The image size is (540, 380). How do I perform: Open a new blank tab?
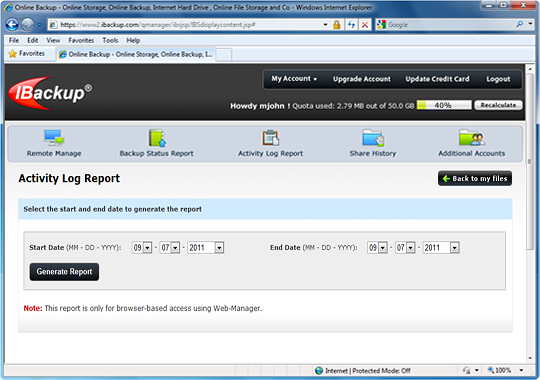pos(224,54)
